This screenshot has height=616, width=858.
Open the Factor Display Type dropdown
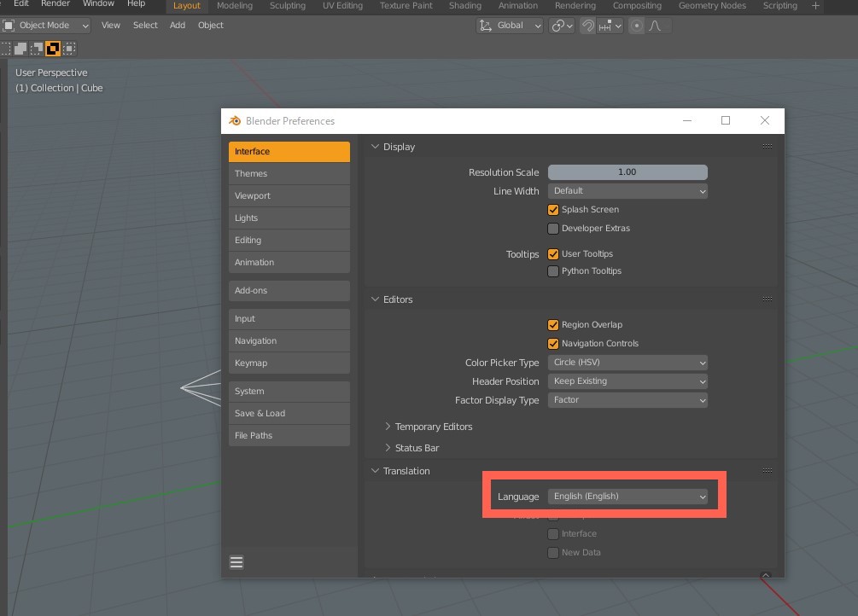(x=627, y=400)
